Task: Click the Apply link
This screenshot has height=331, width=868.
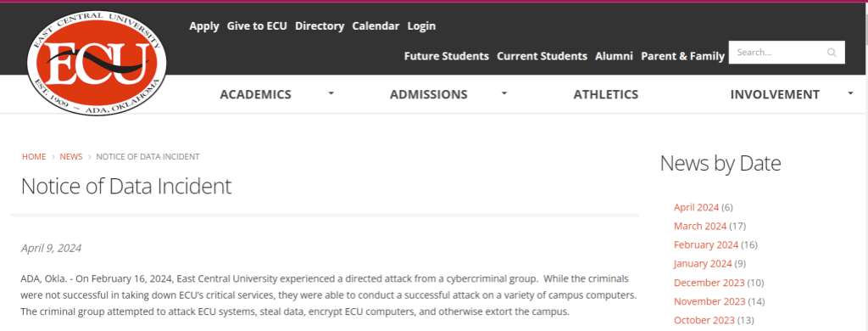Action: (x=204, y=26)
